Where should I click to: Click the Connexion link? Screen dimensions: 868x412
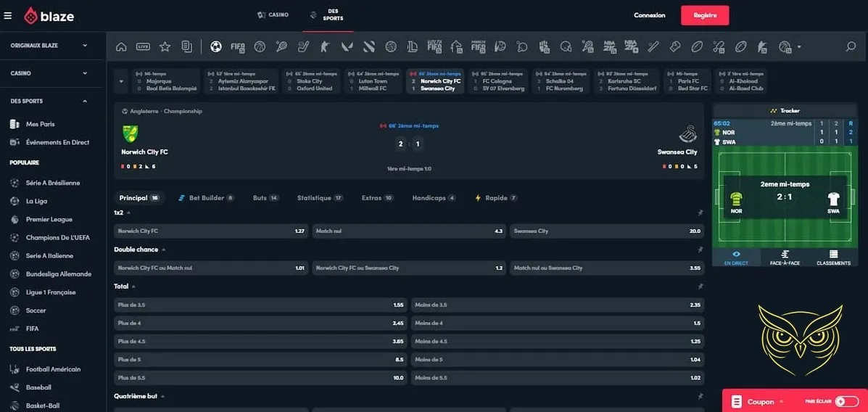(649, 15)
